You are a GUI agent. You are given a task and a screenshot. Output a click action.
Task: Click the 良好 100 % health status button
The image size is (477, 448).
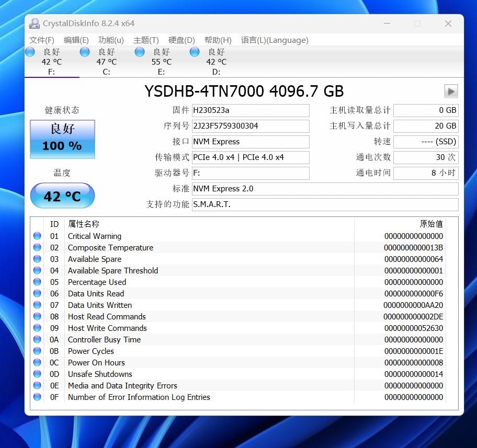(x=62, y=139)
